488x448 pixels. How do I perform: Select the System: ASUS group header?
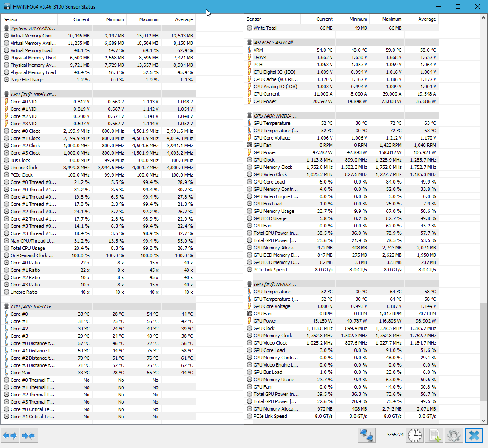point(32,28)
